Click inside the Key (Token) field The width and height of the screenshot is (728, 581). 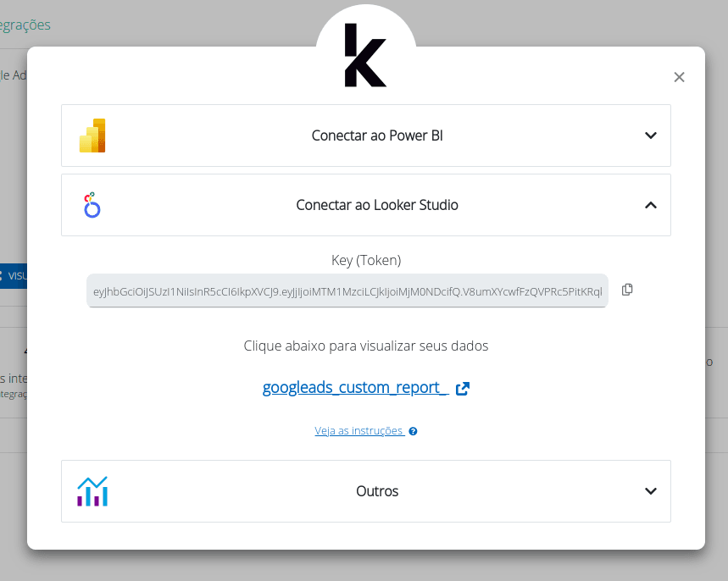point(347,290)
